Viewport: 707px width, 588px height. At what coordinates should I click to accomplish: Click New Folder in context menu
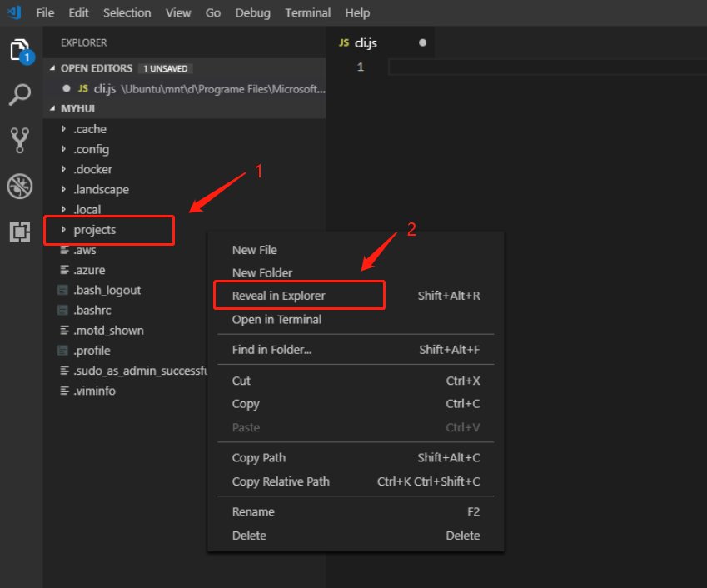261,272
